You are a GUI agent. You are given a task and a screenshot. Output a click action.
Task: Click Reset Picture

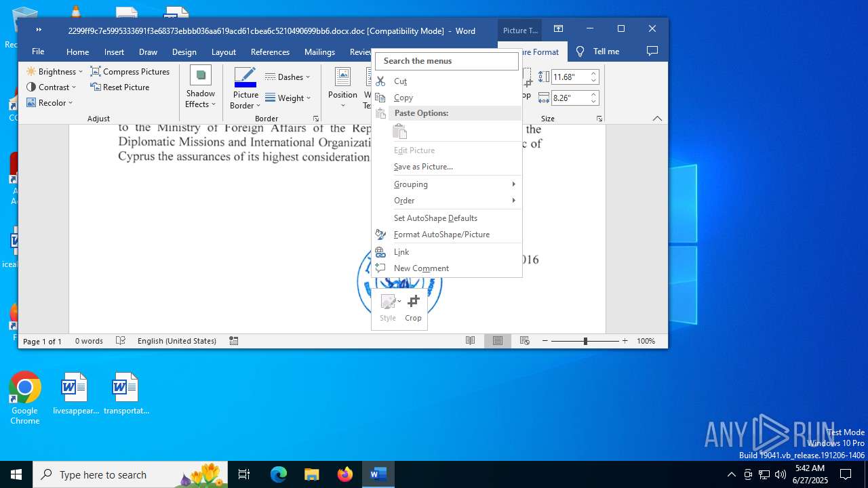click(120, 87)
